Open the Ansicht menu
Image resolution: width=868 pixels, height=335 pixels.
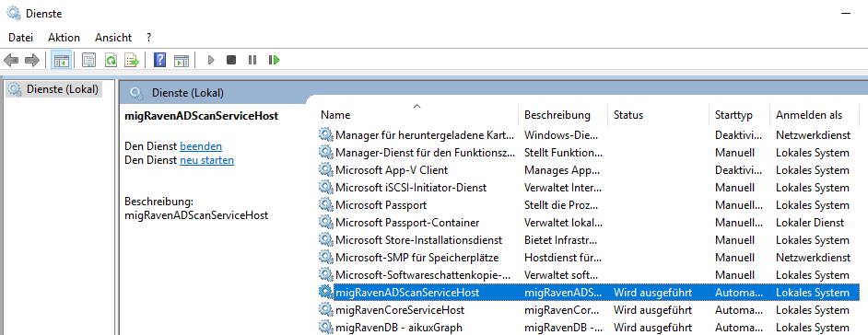pos(113,38)
